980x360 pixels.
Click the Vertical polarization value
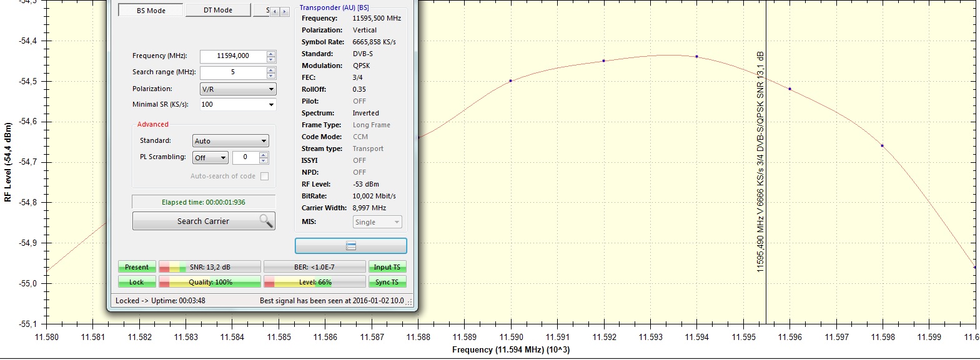tap(365, 30)
